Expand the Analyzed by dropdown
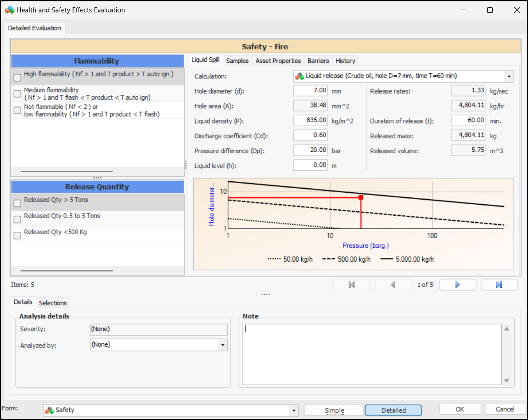Viewport: 528px width, 420px height. pos(223,345)
